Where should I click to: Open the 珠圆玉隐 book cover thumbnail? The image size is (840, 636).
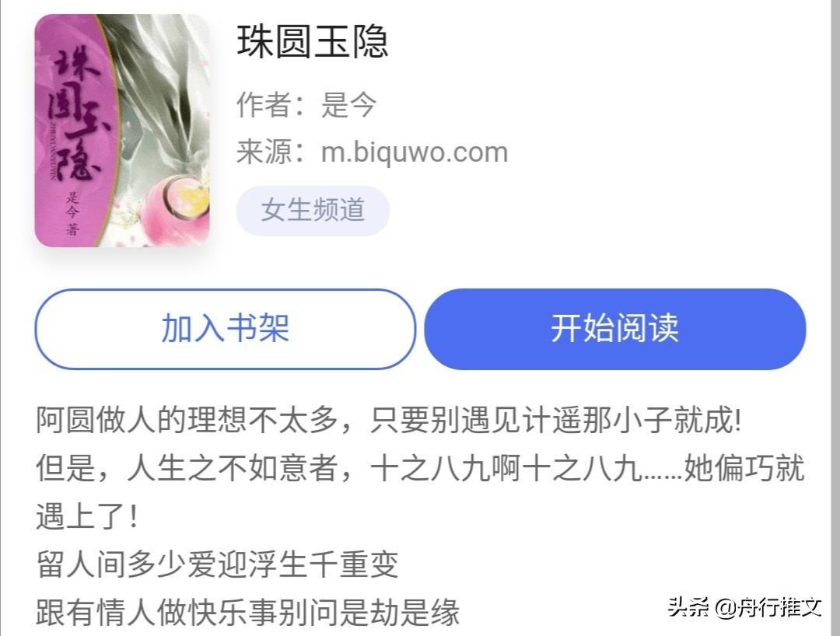(x=122, y=131)
